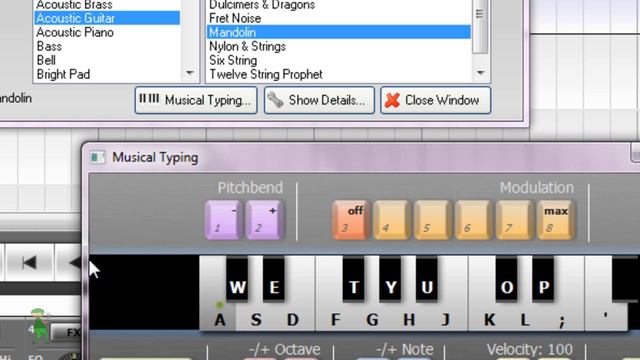This screenshot has height=360, width=640.
Task: Play the white piano key L
Action: pyautogui.click(x=525, y=319)
